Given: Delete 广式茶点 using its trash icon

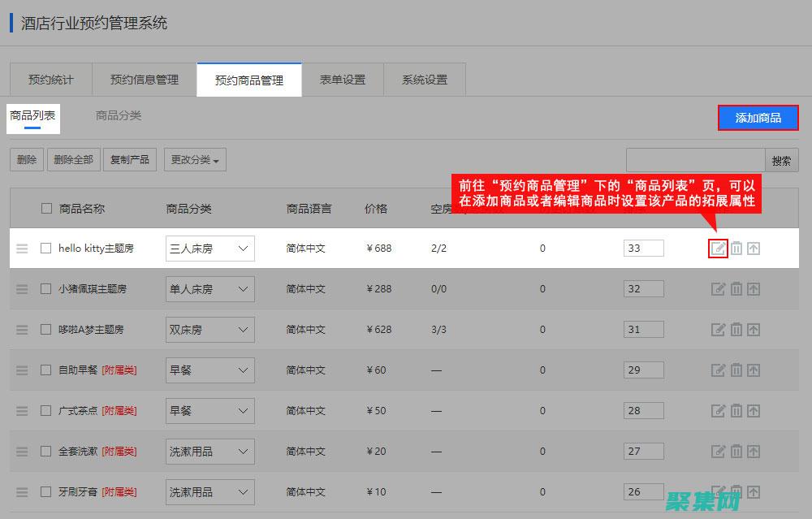Looking at the screenshot, I should click(x=736, y=411).
